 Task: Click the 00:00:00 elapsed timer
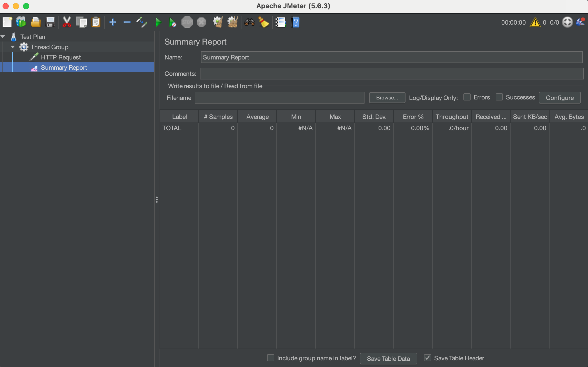[x=513, y=23]
